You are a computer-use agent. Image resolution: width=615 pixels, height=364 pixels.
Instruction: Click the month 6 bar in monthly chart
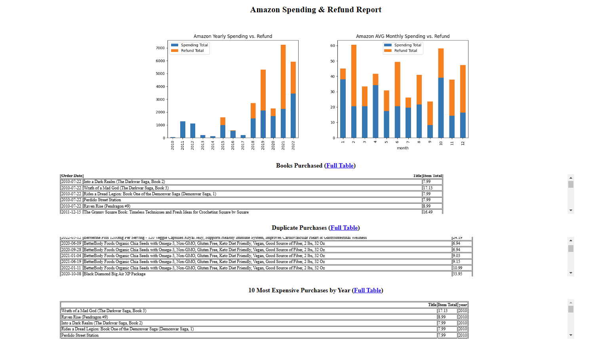coord(397,100)
